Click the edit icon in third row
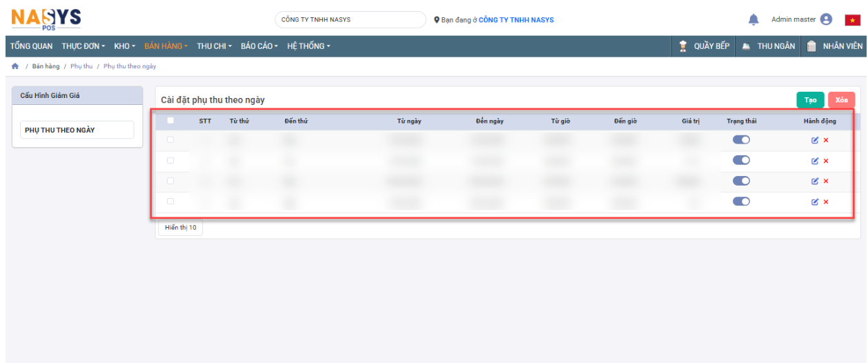The height and width of the screenshot is (363, 868). (815, 181)
